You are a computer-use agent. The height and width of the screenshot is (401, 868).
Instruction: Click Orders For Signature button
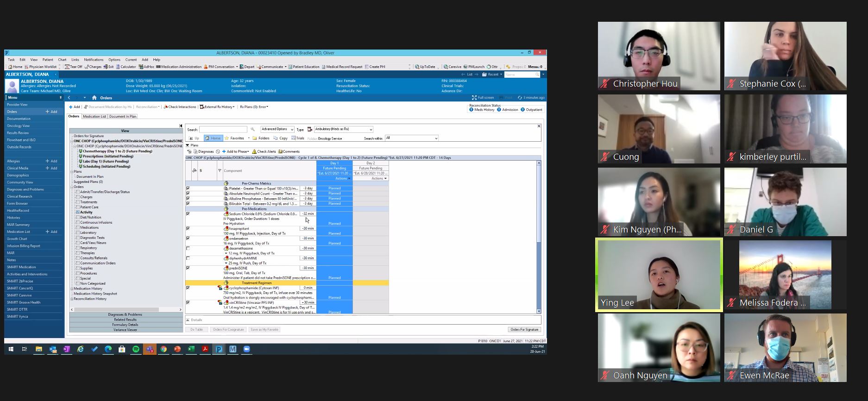coord(524,330)
